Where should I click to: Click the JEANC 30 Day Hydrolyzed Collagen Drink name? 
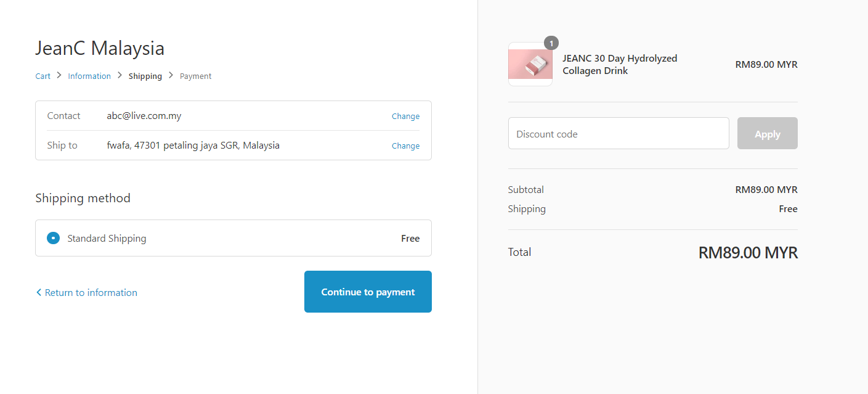tap(620, 65)
